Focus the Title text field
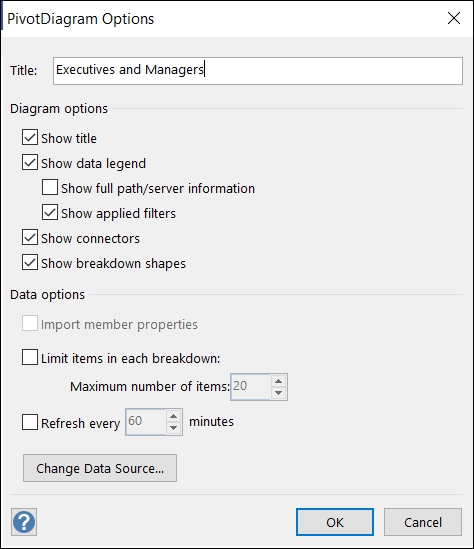 click(258, 71)
